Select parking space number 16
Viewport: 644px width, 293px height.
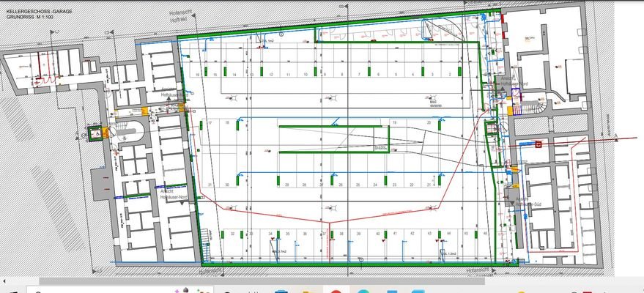click(x=198, y=75)
